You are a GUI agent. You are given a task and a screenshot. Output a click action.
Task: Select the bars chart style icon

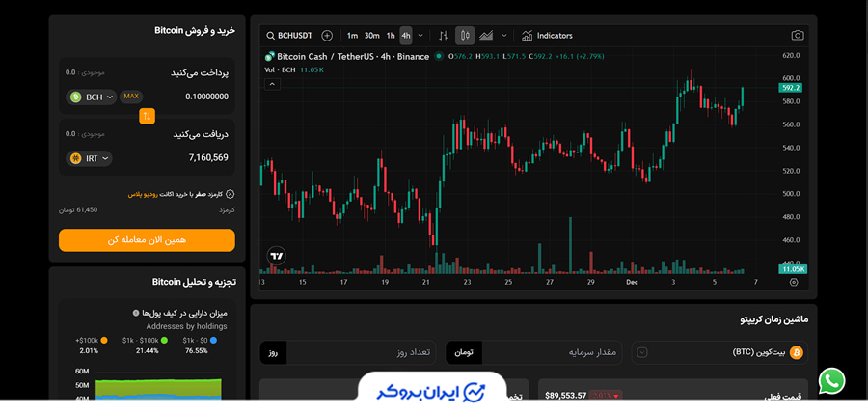[x=443, y=36]
